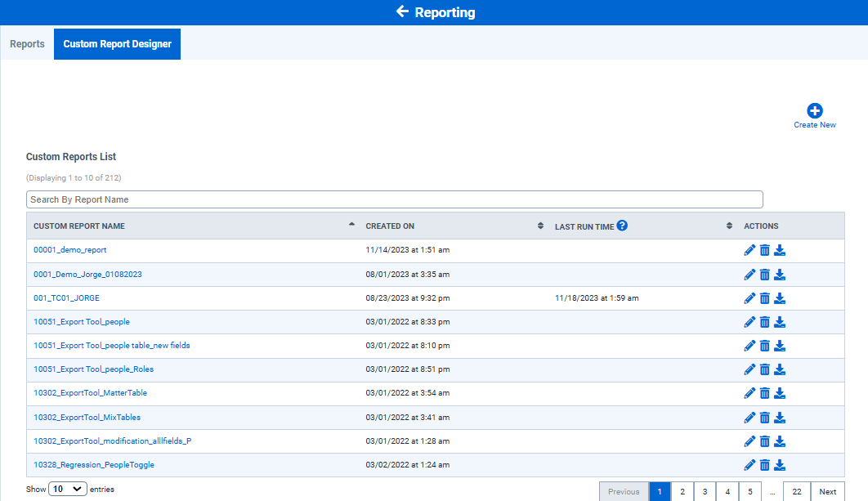Viewport: 868px width, 501px height.
Task: Edit the 0001_Demo_Jorge_01082023 report
Action: pyautogui.click(x=749, y=275)
